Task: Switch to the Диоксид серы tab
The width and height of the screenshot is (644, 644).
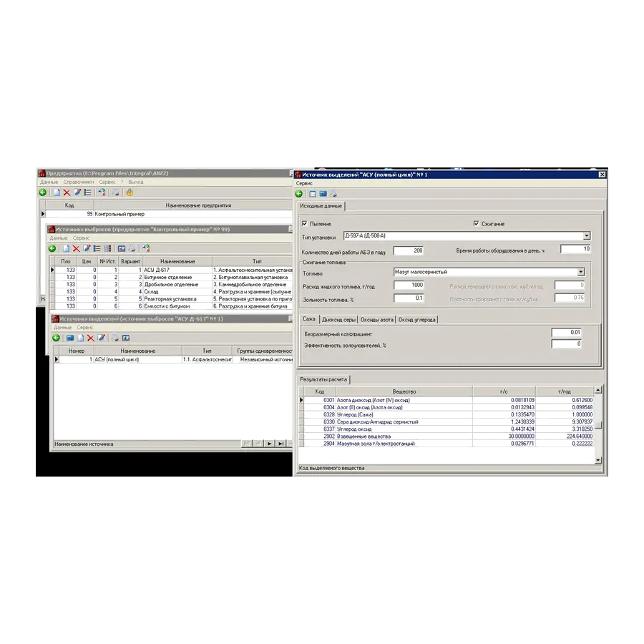Action: 339,320
